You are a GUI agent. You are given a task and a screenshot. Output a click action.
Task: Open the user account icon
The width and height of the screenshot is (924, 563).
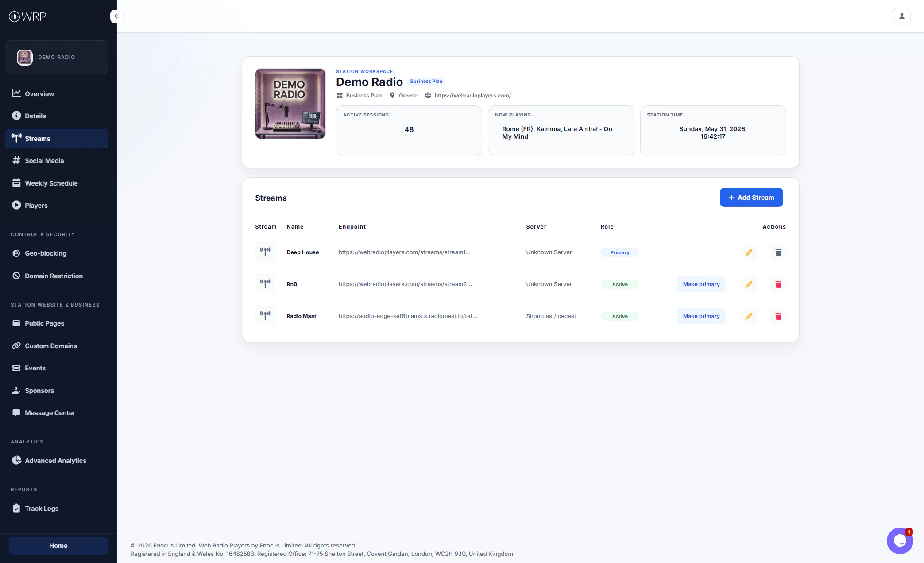click(901, 16)
